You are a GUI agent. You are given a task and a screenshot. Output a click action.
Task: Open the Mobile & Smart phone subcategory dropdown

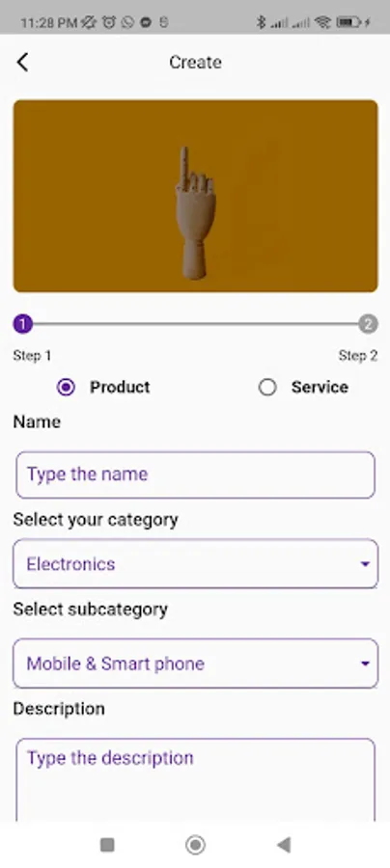[x=196, y=664]
